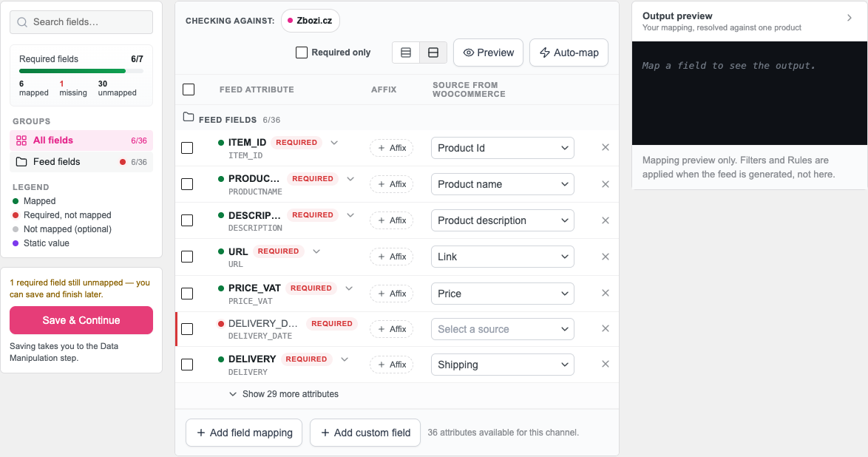Add affix to URL row

click(x=391, y=257)
